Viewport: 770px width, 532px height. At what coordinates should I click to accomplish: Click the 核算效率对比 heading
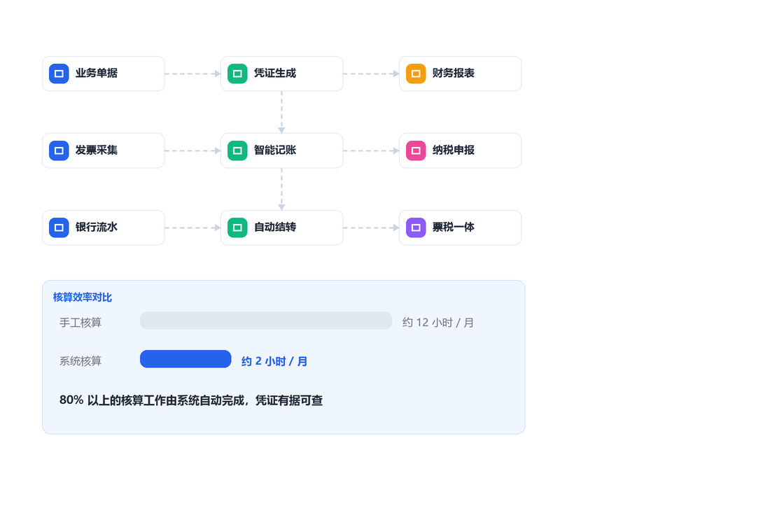[83, 297]
